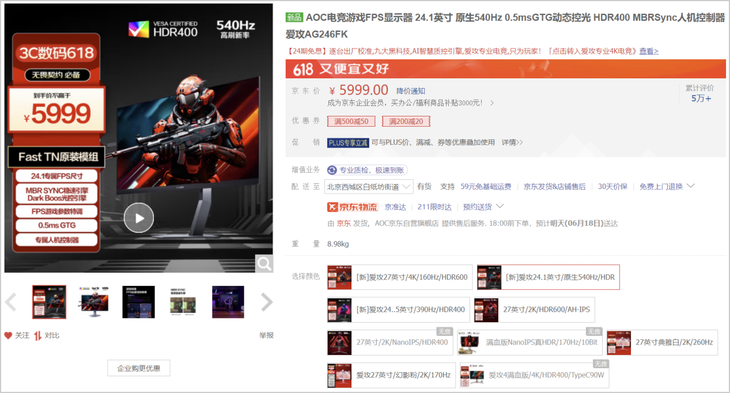Screen dimensions: 730x393
Task: Click the heart 关注 follow icon
Action: [x=8, y=335]
